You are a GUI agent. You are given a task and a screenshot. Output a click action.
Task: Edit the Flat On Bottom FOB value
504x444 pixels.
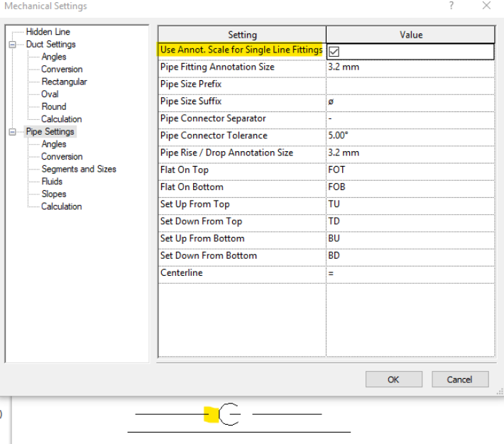point(410,187)
